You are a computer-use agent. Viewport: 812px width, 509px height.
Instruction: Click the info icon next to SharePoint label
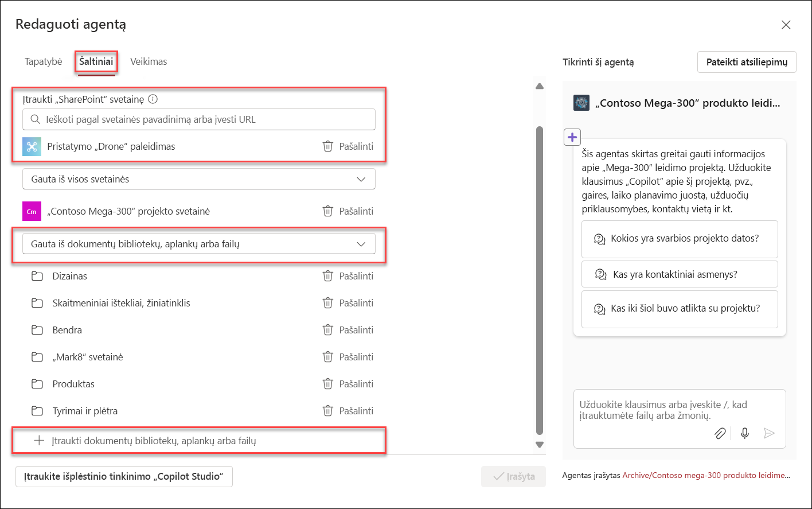point(153,99)
